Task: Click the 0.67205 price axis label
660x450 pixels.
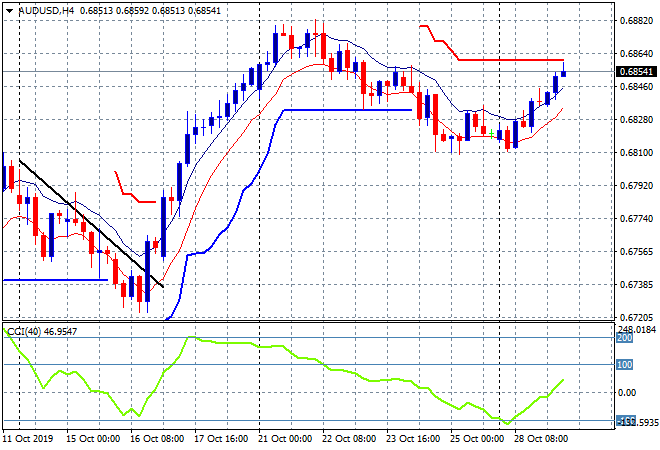Action: [637, 317]
